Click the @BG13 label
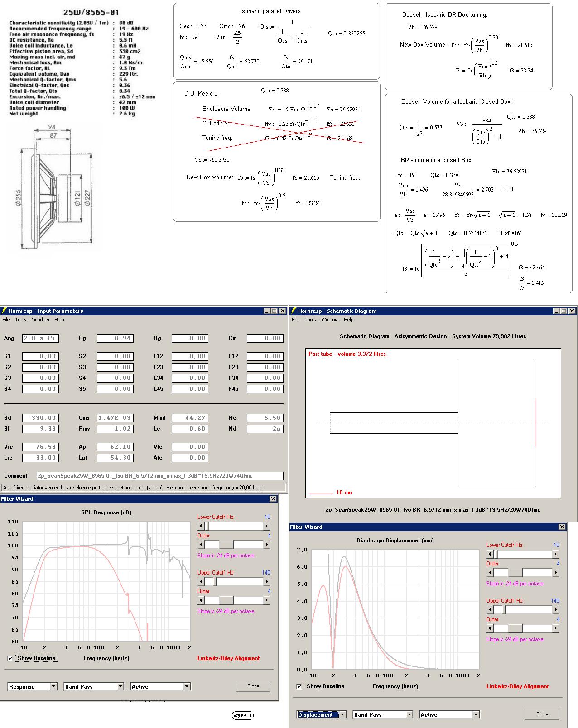This screenshot has width=578, height=728. [243, 715]
